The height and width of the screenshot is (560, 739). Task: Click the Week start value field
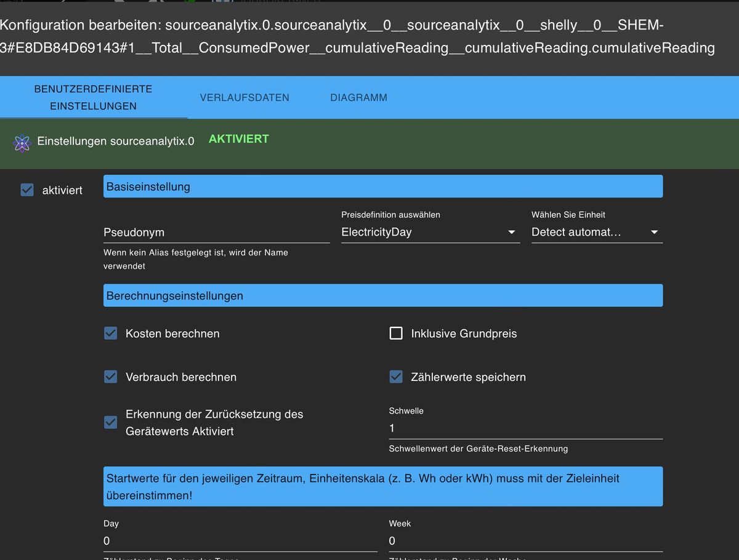click(x=526, y=541)
